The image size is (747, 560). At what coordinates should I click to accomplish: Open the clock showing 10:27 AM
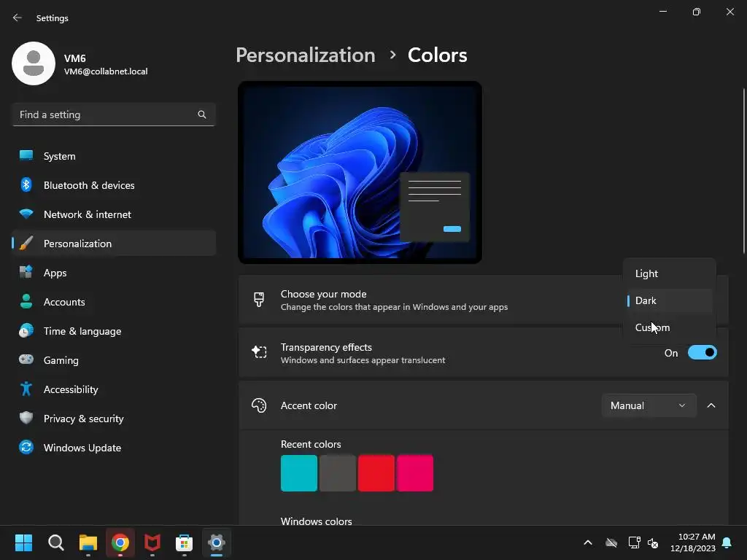(x=693, y=542)
